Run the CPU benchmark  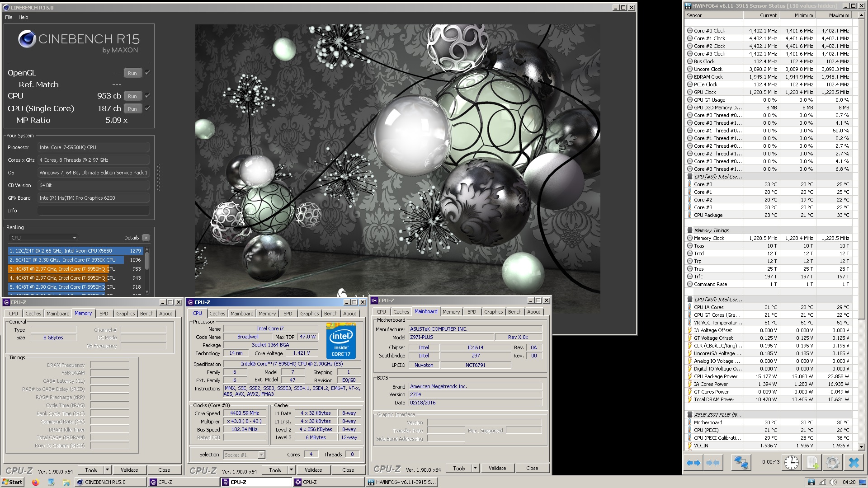coord(132,96)
